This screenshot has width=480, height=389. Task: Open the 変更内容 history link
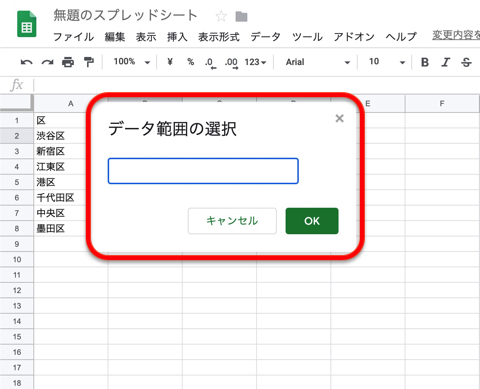pos(456,35)
